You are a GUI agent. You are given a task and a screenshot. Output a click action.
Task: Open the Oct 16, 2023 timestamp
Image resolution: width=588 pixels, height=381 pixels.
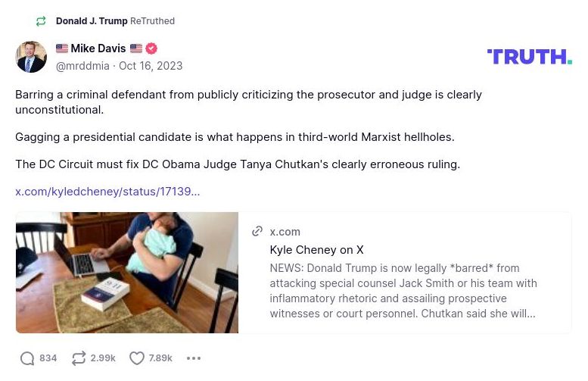[x=151, y=66]
